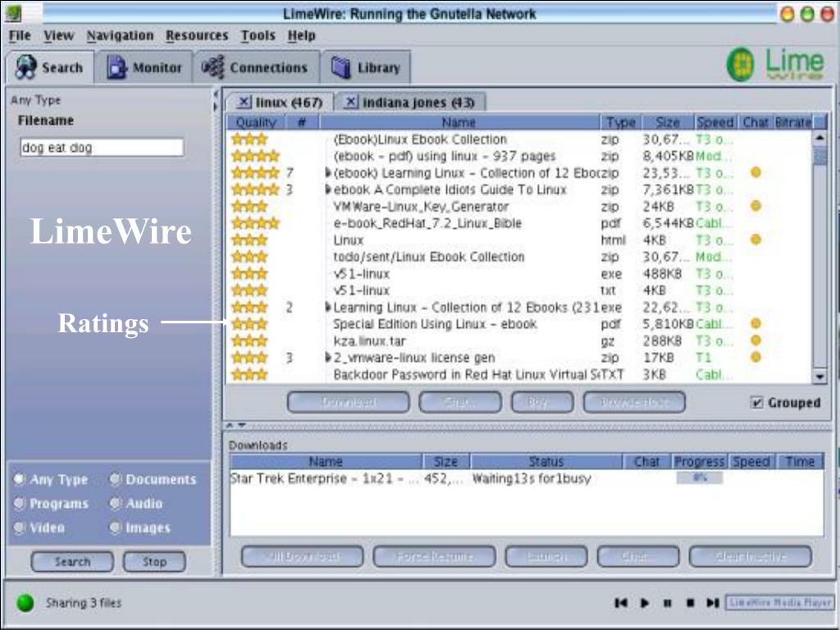Click the Kill Download button

pyautogui.click(x=302, y=557)
